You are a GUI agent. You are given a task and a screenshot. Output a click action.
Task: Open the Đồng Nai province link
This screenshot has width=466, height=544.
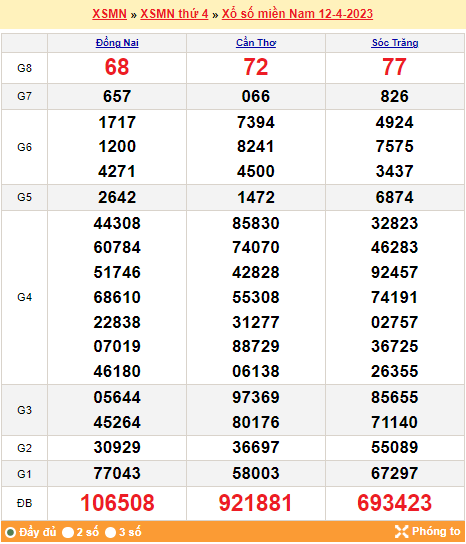(117, 43)
